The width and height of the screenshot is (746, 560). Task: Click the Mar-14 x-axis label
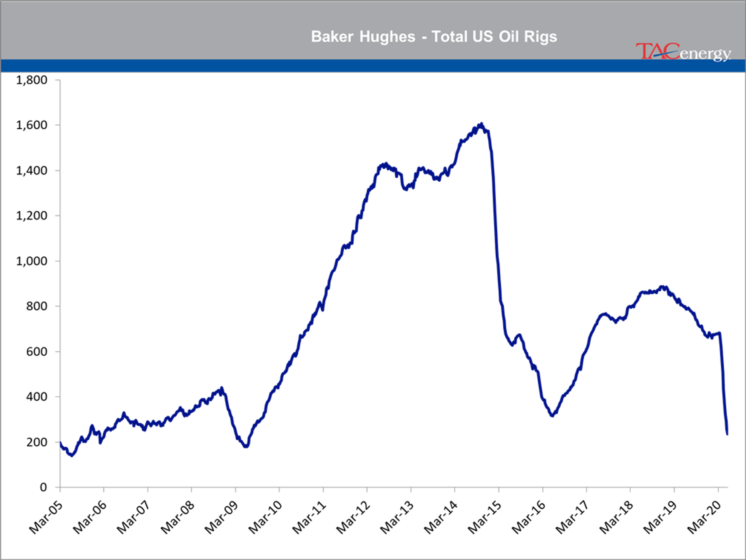tap(441, 517)
